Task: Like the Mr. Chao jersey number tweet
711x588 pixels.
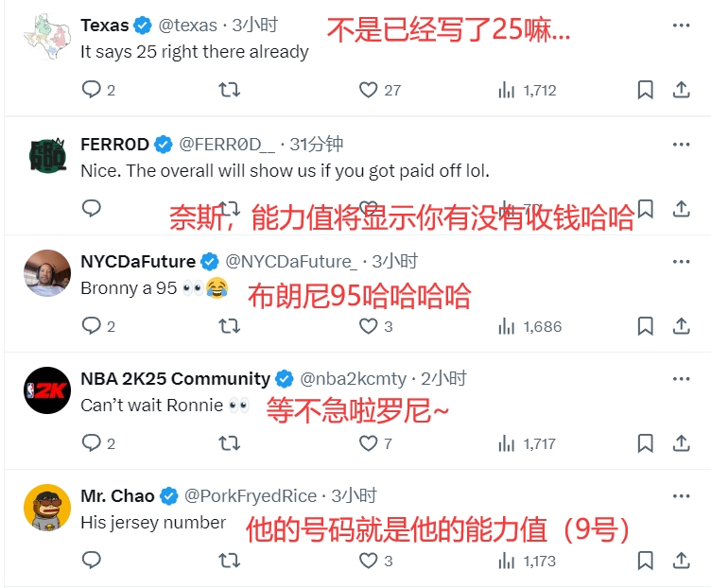Action: coord(368,561)
